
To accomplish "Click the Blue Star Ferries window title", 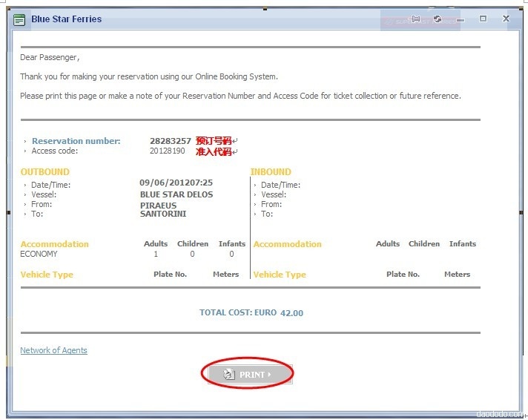I will [x=66, y=19].
